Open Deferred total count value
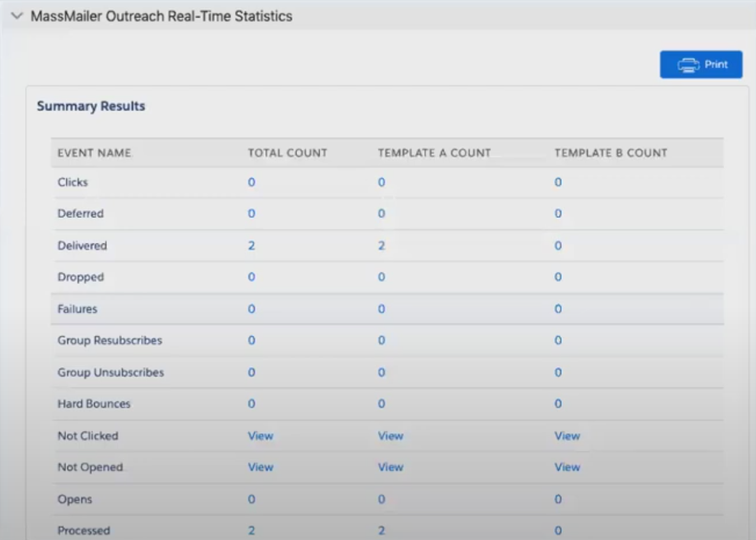The height and width of the screenshot is (540, 756). 252,214
